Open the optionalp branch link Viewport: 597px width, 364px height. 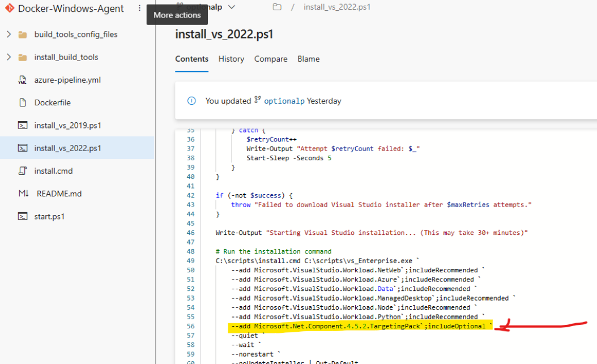point(284,101)
